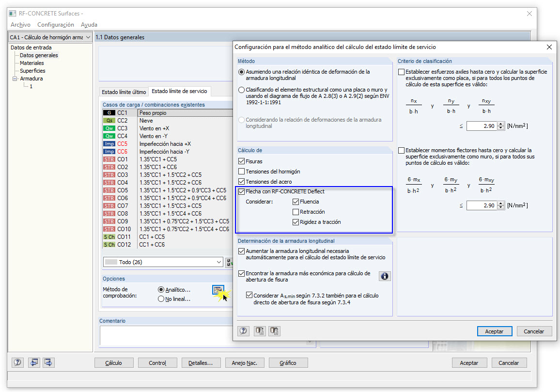
Task: Enable Tensiones del hormigón checkbox
Action: [x=241, y=172]
